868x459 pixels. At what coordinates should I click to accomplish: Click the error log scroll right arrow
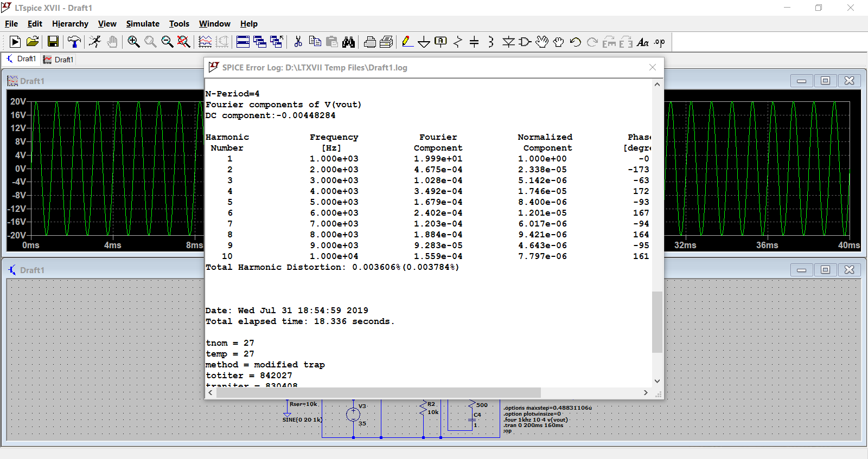tap(646, 393)
